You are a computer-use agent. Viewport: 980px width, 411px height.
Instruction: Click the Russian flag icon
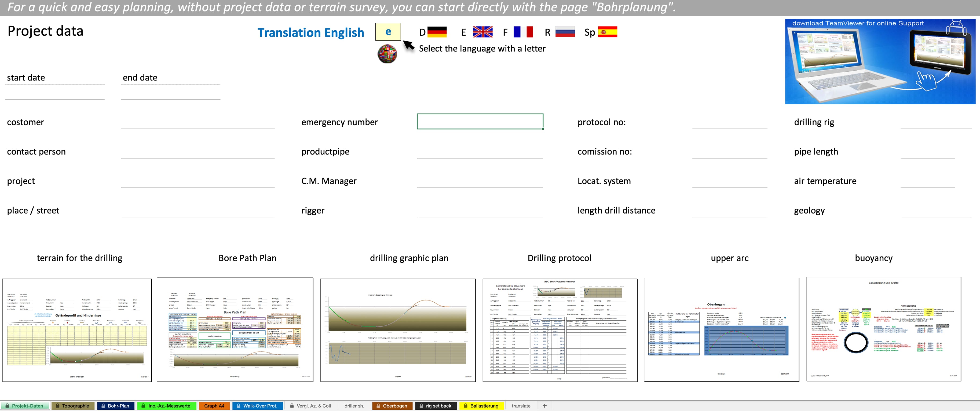pyautogui.click(x=565, y=32)
